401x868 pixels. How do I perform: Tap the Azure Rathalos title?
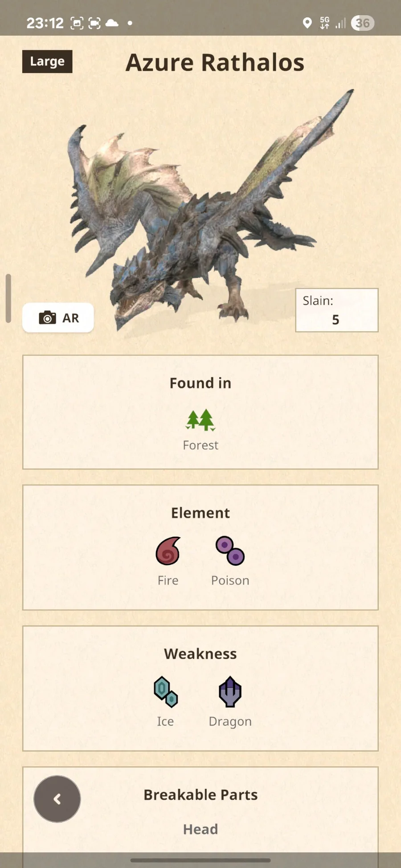tap(215, 62)
